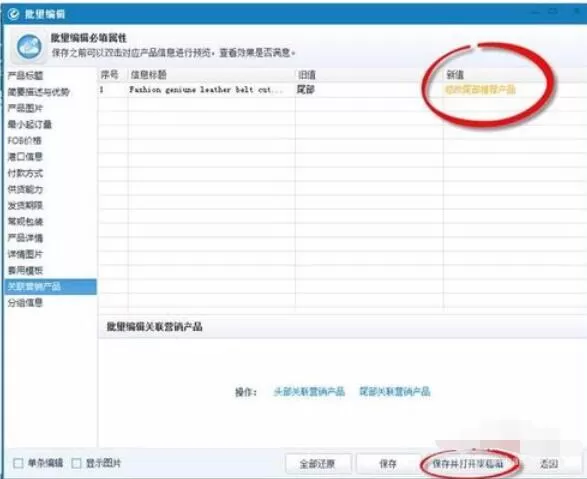
Task: Click the 返回 button
Action: click(x=549, y=464)
